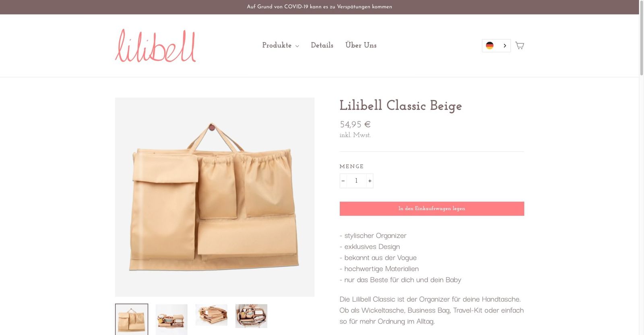Click the Lilibell Classic Beige title
This screenshot has width=644, height=335.
(400, 106)
